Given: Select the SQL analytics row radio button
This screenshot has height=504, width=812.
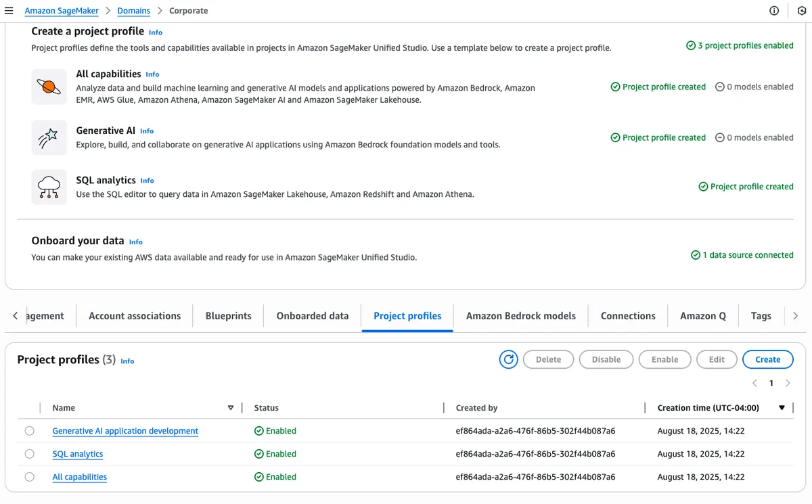Looking at the screenshot, I should point(29,454).
